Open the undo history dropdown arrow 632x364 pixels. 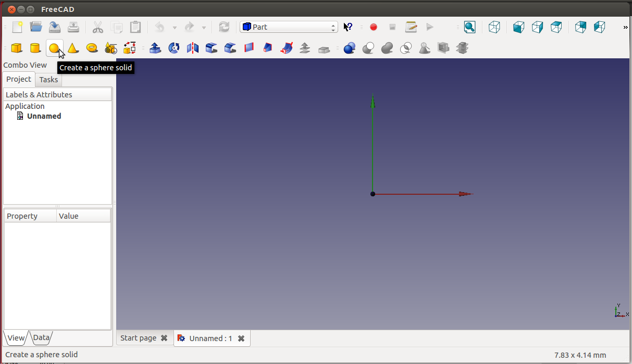point(175,28)
